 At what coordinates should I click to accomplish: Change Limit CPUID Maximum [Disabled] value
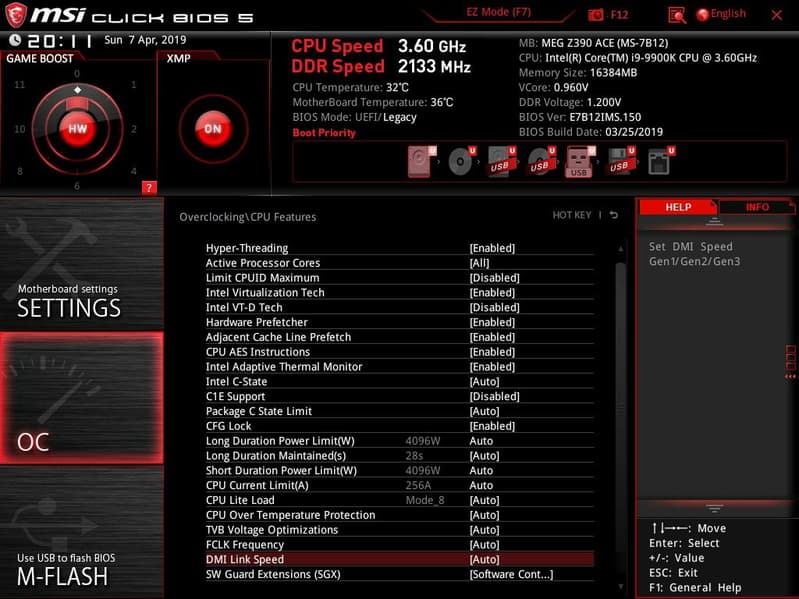[x=494, y=278]
